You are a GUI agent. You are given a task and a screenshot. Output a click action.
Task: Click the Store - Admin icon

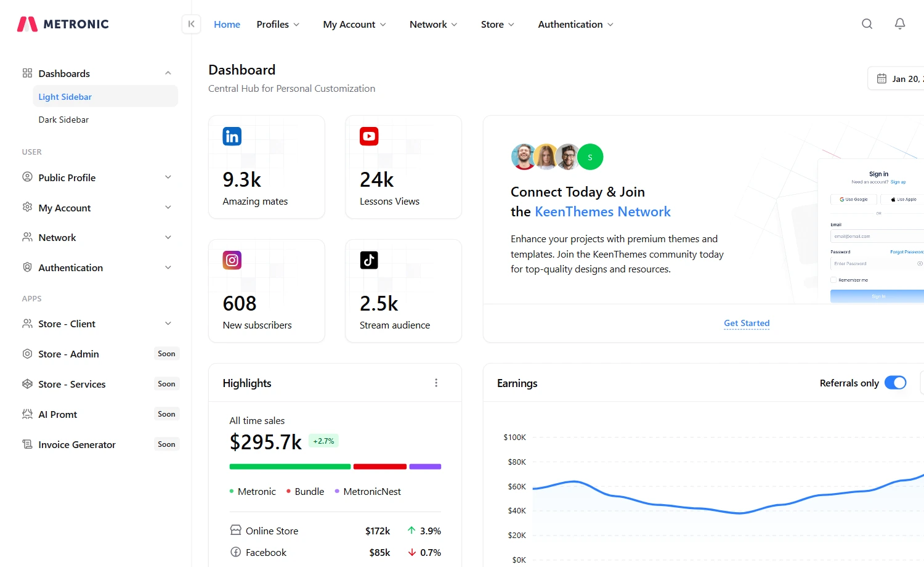coord(27,354)
